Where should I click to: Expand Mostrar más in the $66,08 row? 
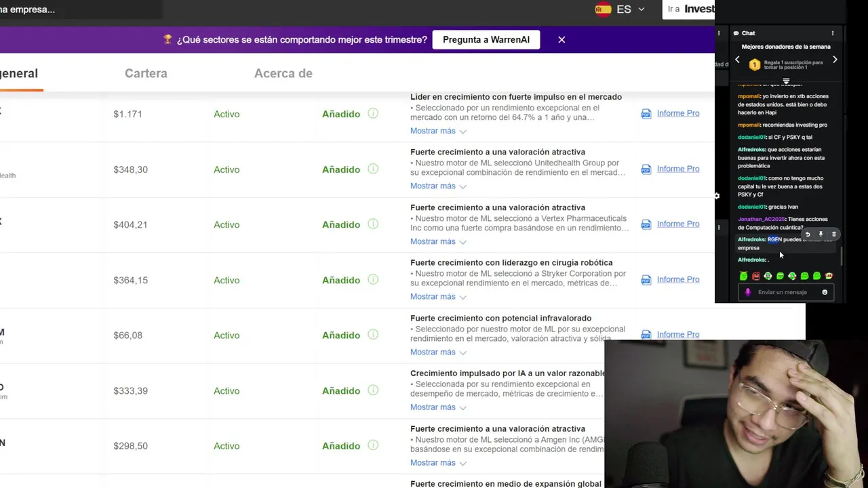(x=438, y=352)
